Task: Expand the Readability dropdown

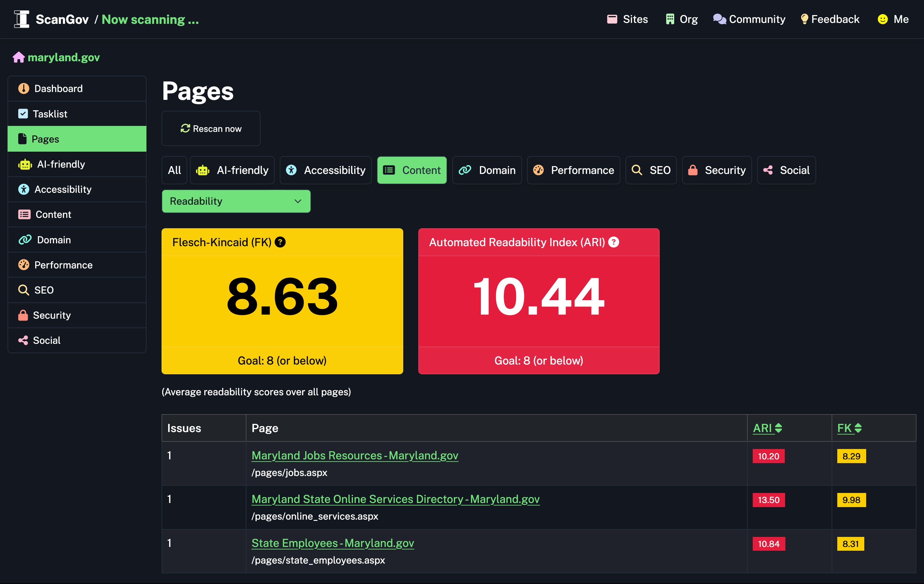Action: [x=236, y=201]
